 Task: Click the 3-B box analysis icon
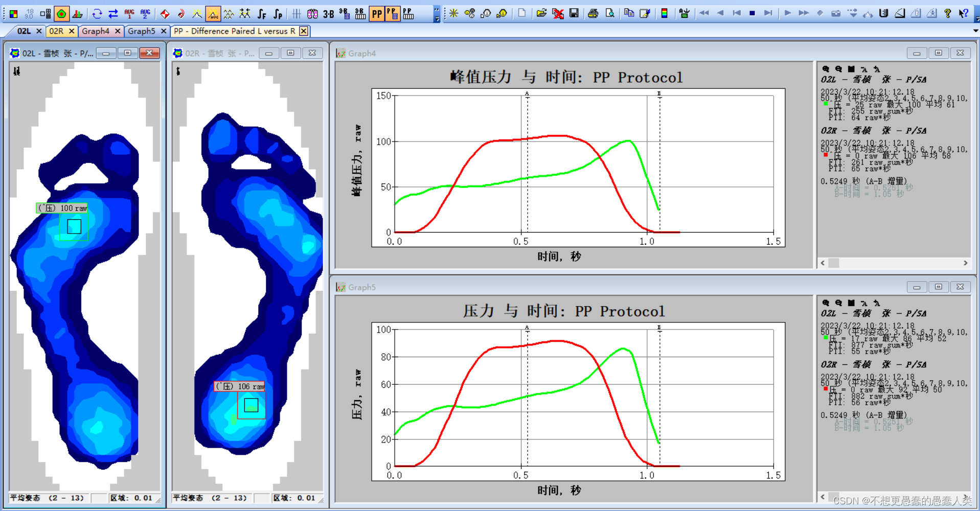pyautogui.click(x=328, y=14)
